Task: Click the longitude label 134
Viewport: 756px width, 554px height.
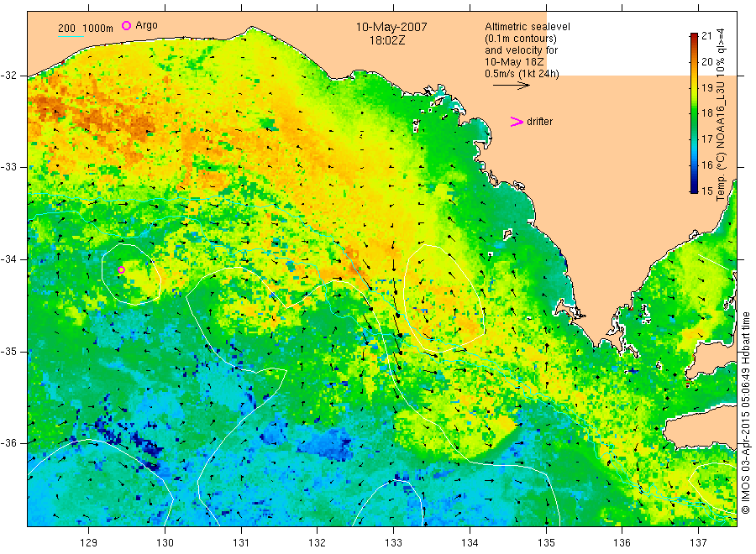Action: tap(470, 543)
